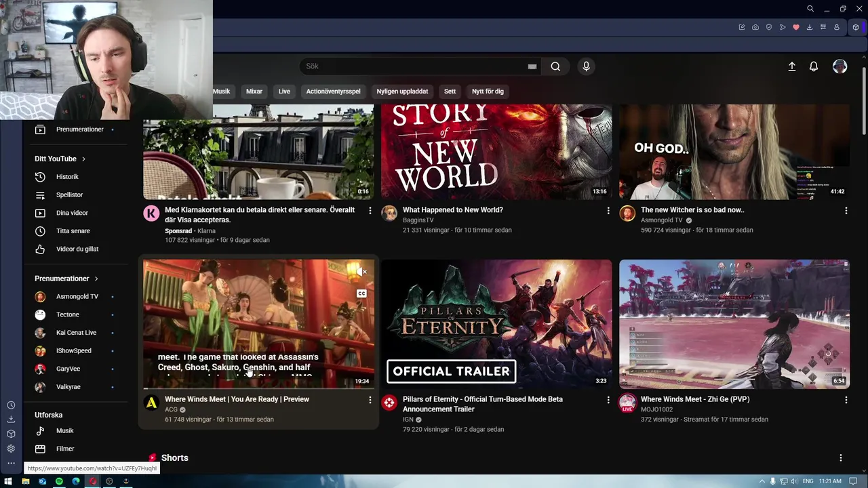This screenshot has width=868, height=488.
Task: Click the browser heart bookmark icon
Action: 796,27
